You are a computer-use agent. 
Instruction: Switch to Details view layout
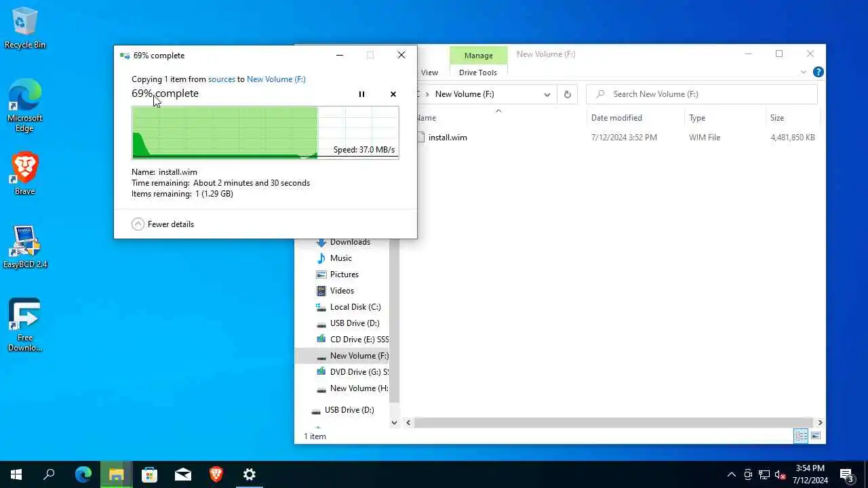tap(801, 436)
